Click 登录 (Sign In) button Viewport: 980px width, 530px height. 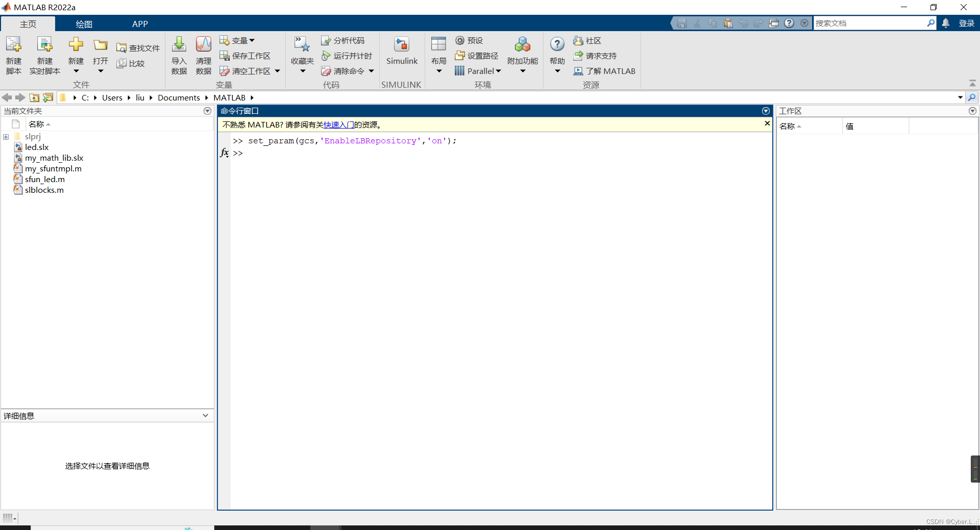(x=967, y=23)
